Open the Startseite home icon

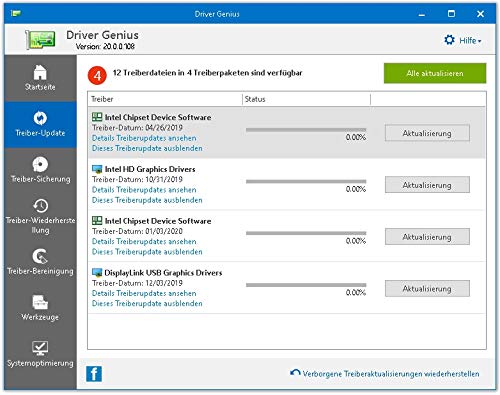coord(40,72)
